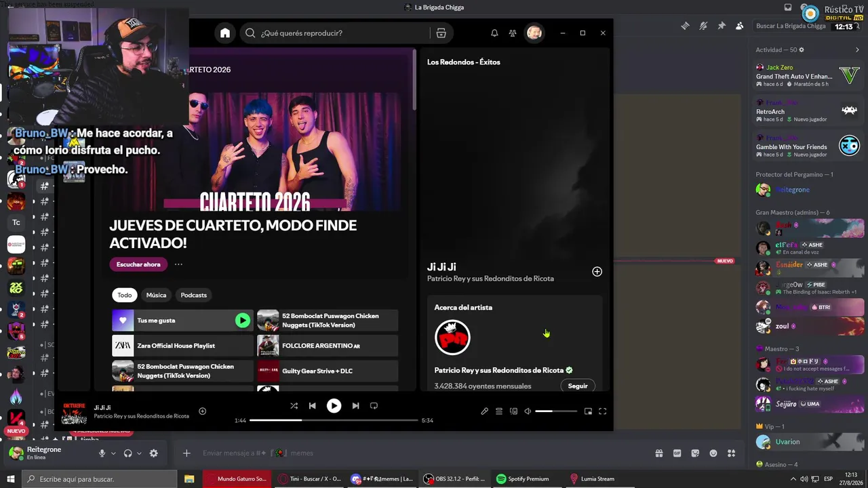Adjust the Spotify volume slider
This screenshot has width=868, height=488.
point(556,411)
